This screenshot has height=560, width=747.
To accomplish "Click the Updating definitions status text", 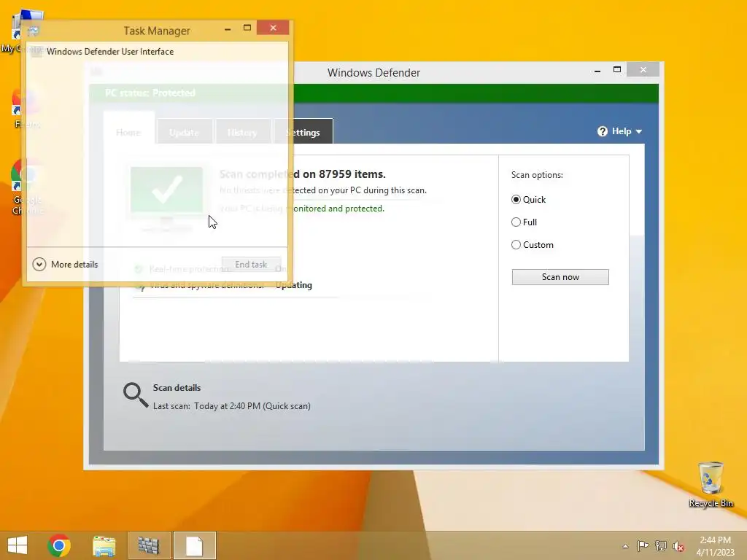I will 294,285.
